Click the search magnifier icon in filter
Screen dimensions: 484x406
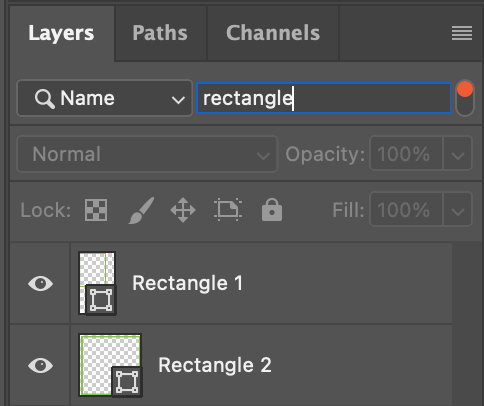[x=45, y=99]
